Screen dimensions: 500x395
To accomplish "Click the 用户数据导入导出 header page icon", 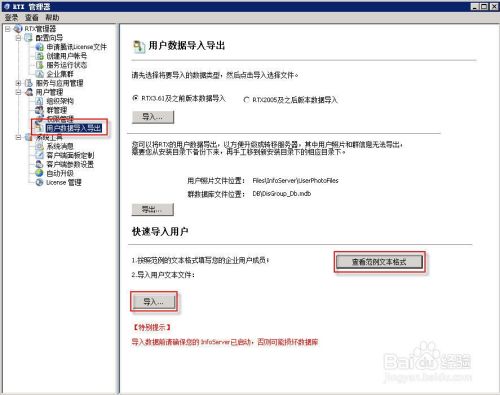I will tap(139, 46).
